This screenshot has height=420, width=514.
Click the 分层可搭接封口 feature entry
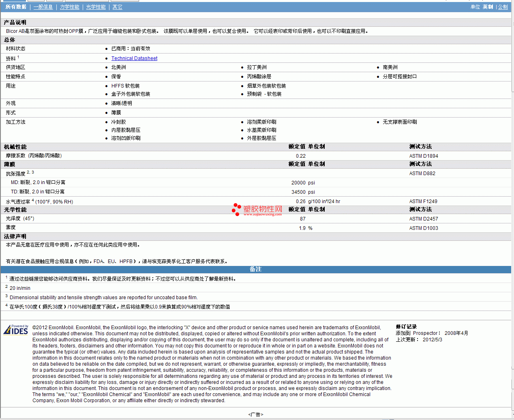tap(400, 77)
